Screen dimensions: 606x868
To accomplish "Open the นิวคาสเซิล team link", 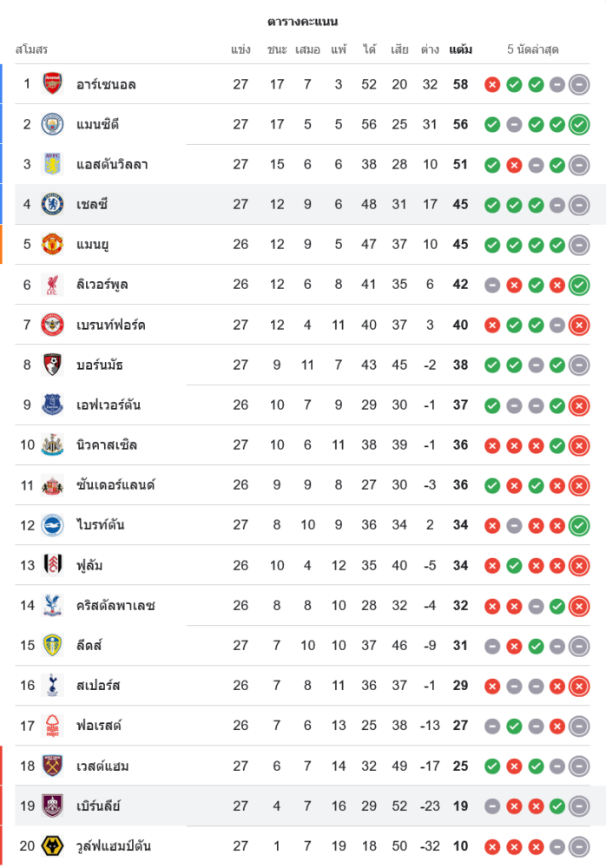I will (107, 445).
